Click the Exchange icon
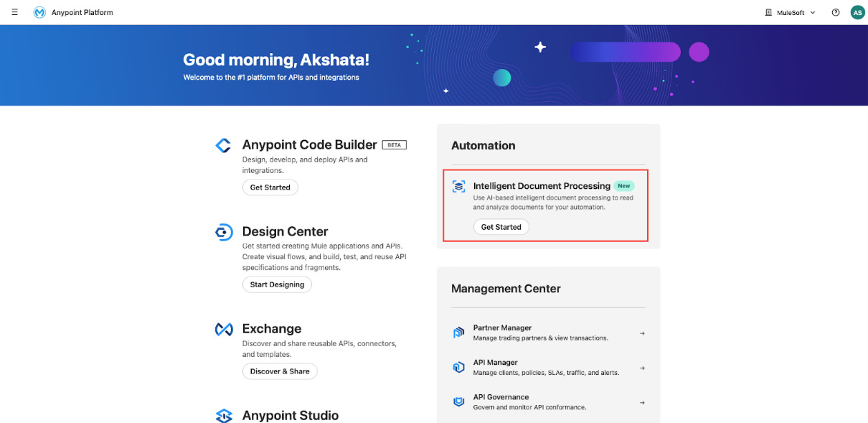The image size is (868, 423). 224,329
